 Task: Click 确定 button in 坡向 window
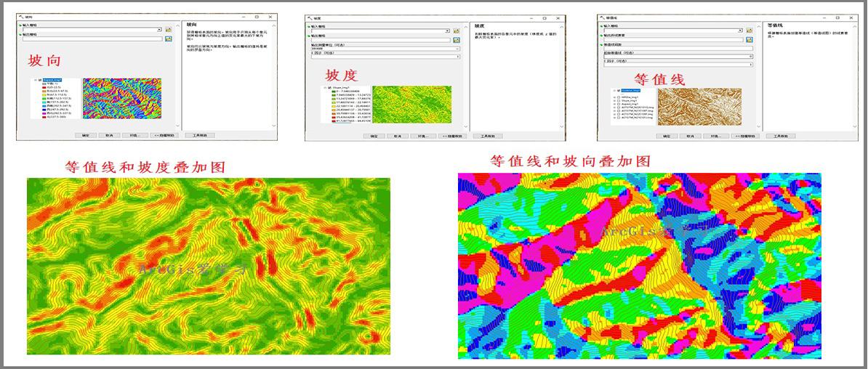pos(85,135)
